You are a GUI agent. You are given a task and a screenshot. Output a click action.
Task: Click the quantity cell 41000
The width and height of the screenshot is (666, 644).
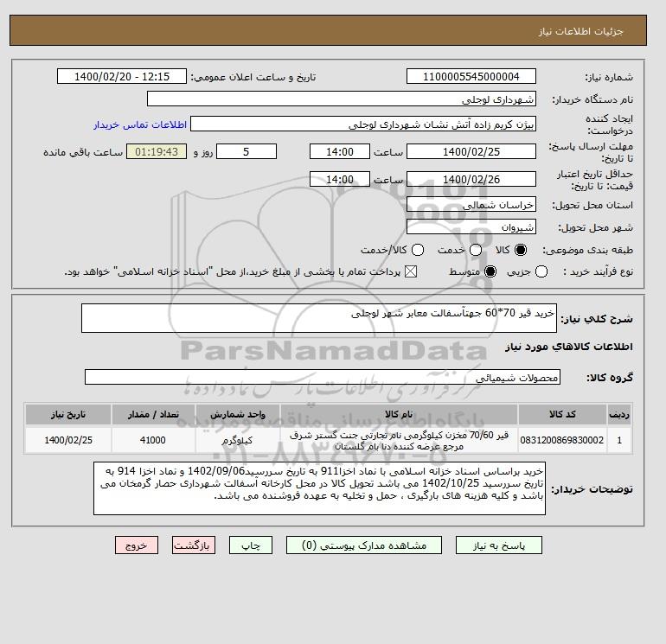(x=153, y=440)
